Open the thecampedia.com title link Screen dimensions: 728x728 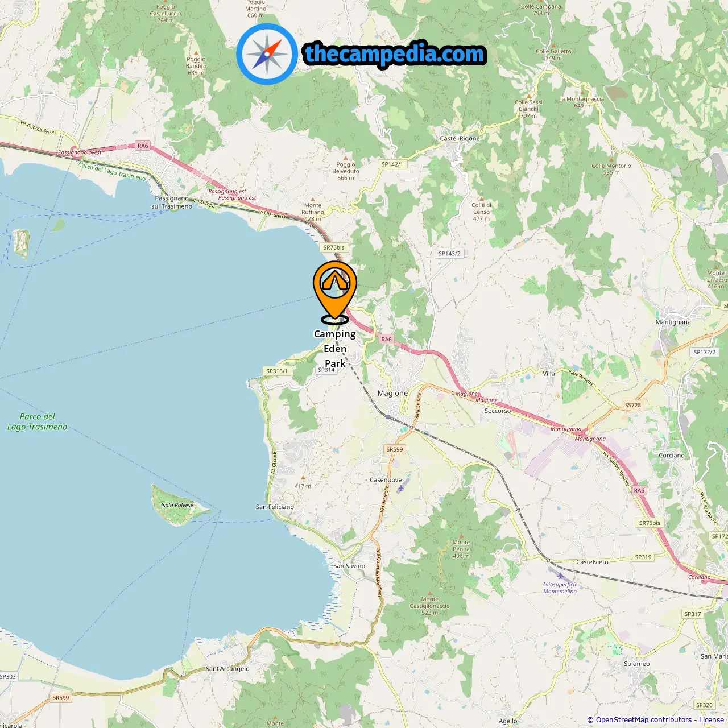395,54
